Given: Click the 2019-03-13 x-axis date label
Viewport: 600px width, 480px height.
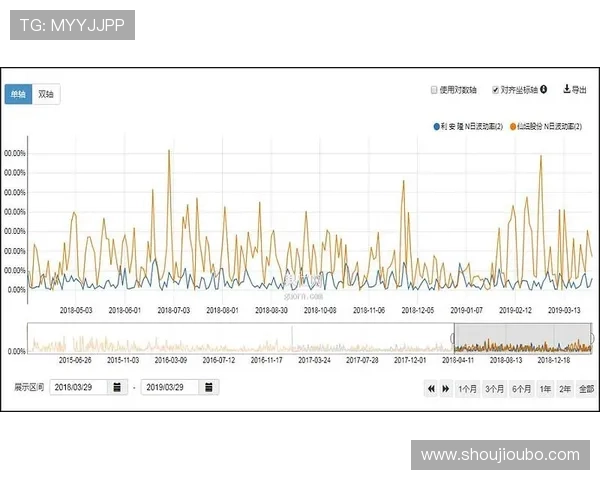Looking at the screenshot, I should 564,310.
